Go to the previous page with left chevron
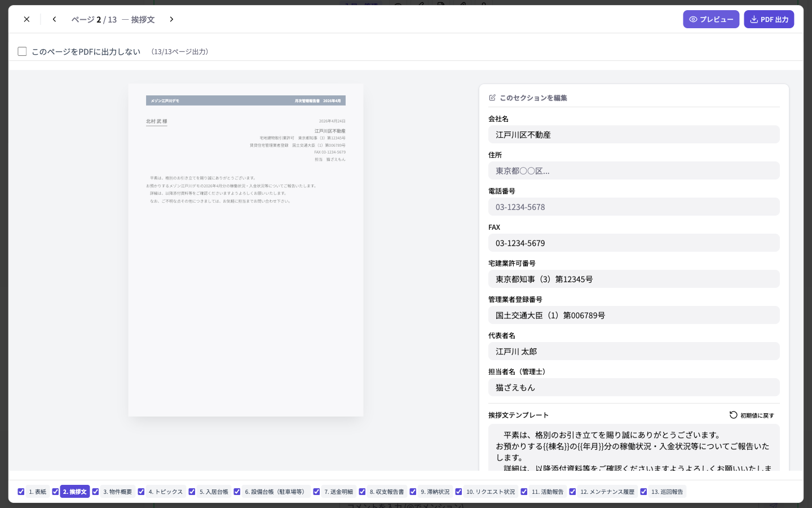Screen dimensions: 812x508 coord(54,19)
